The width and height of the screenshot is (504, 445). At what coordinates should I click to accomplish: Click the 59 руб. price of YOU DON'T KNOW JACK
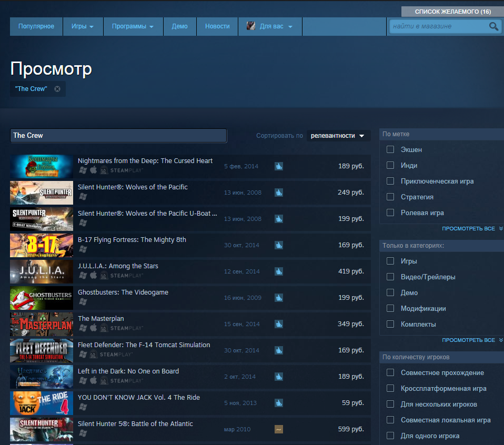353,402
